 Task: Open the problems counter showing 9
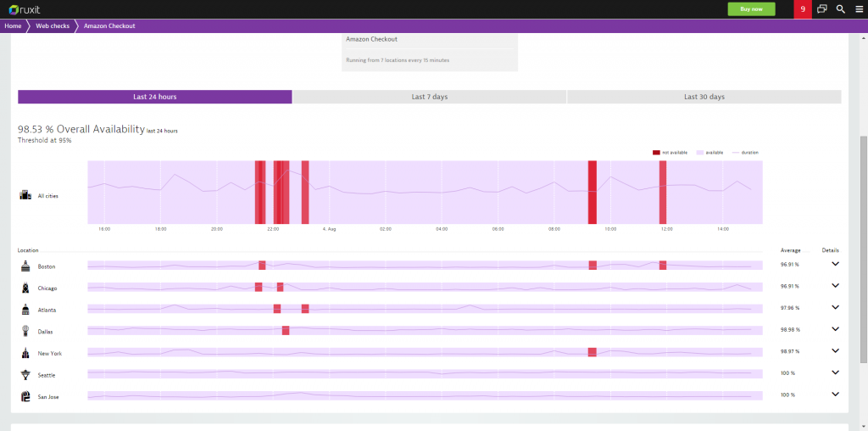(803, 9)
